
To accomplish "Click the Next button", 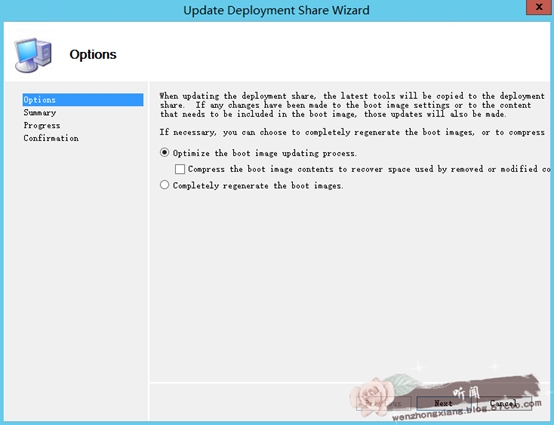I will click(x=443, y=403).
